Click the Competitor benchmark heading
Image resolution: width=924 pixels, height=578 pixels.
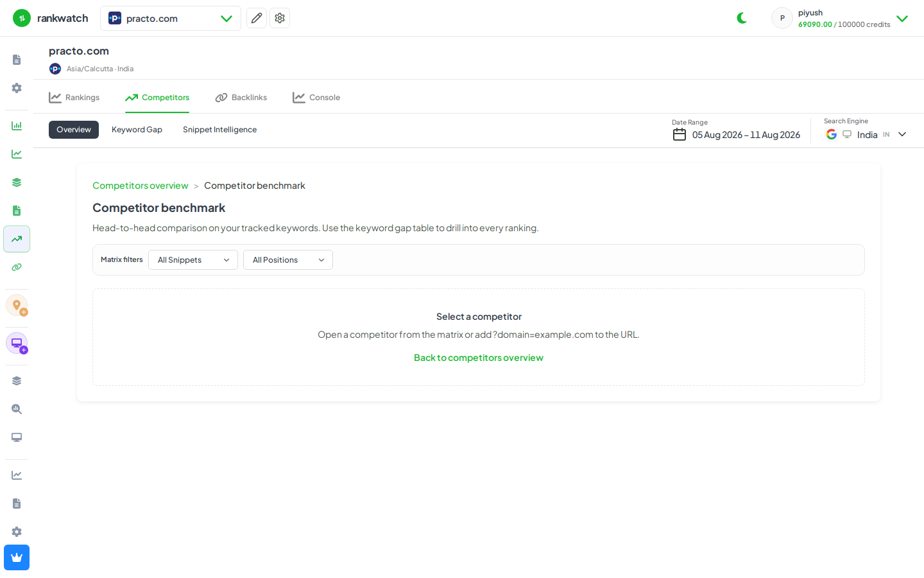pyautogui.click(x=159, y=208)
